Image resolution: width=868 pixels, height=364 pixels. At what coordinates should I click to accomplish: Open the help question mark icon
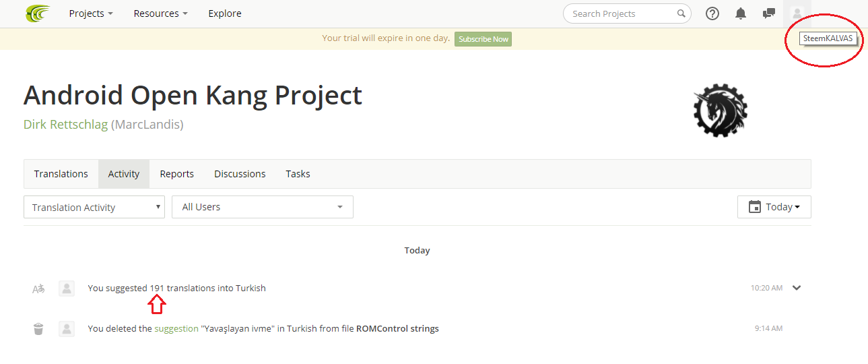click(712, 13)
